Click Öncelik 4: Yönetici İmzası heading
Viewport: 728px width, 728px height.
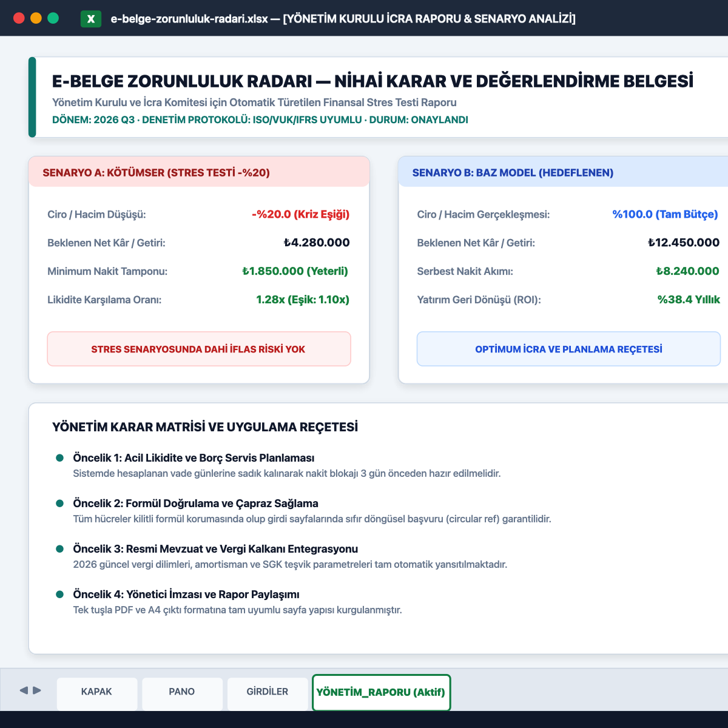(x=186, y=595)
